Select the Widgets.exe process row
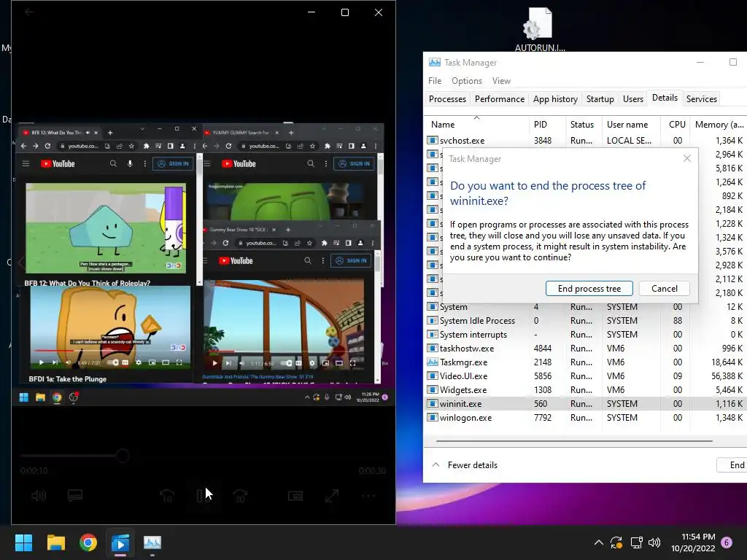747x560 pixels. (x=586, y=390)
